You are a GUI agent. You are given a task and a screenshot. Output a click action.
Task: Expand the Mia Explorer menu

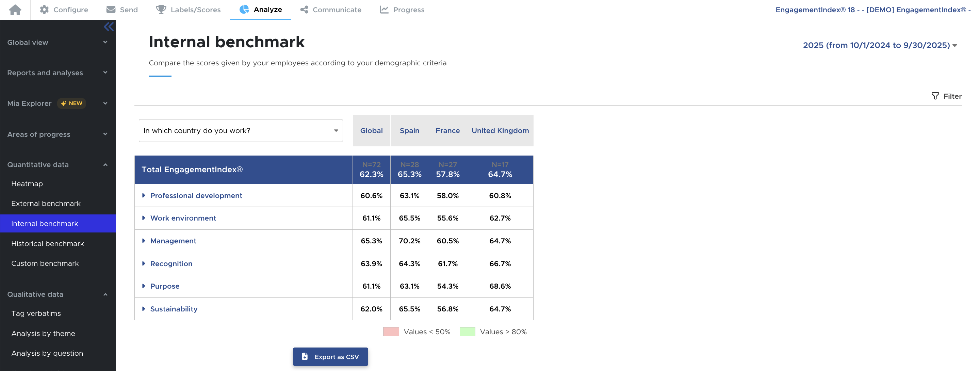click(105, 103)
